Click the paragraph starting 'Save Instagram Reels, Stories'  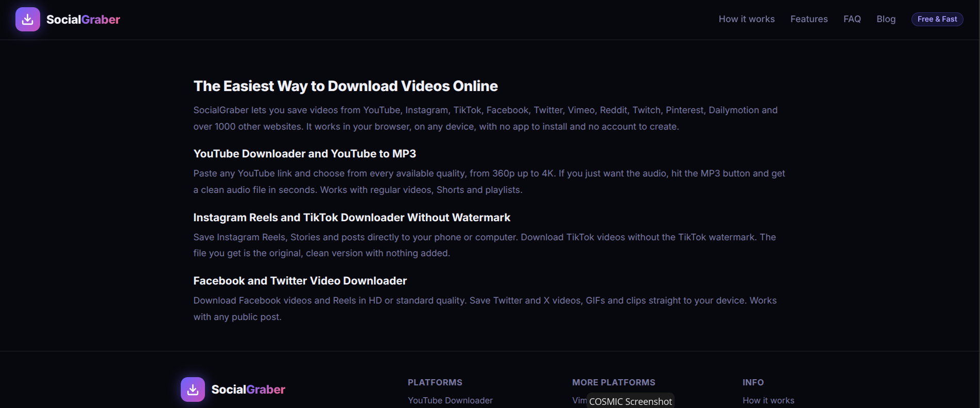click(x=485, y=245)
